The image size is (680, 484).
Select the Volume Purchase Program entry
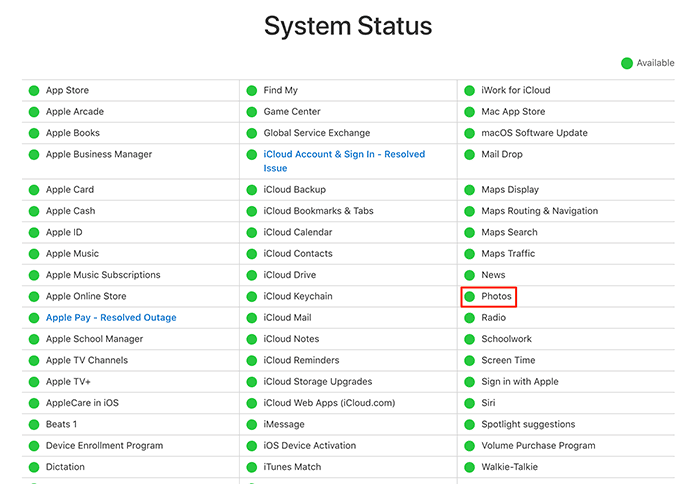(538, 445)
